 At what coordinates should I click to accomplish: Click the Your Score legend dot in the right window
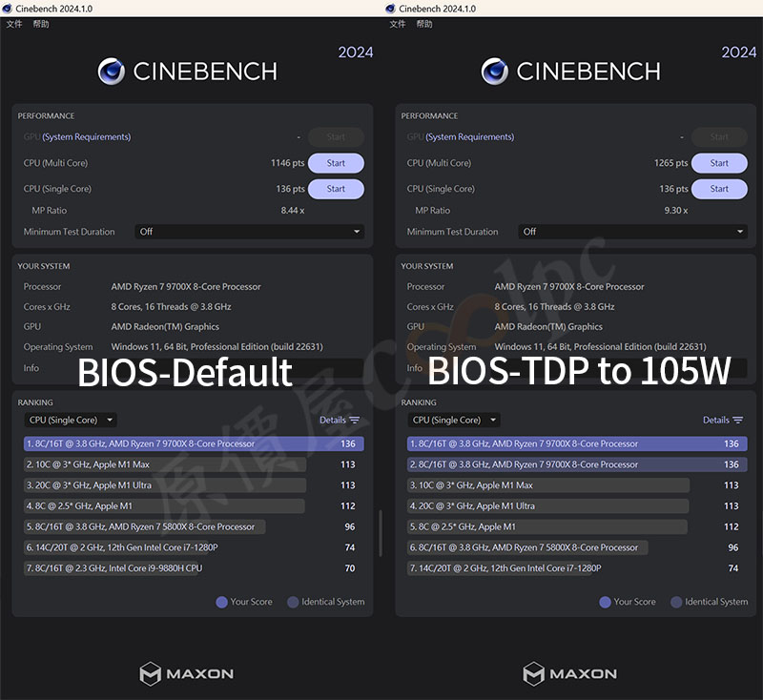point(605,602)
